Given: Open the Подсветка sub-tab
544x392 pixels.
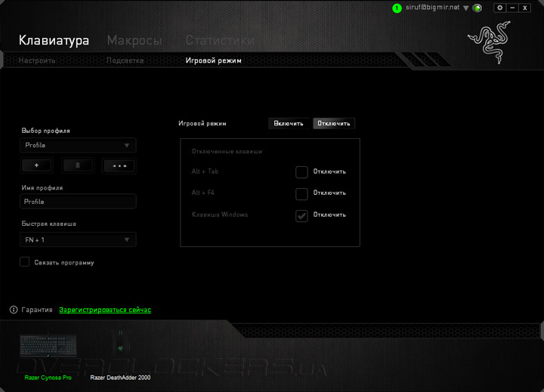Looking at the screenshot, I should click(x=125, y=60).
